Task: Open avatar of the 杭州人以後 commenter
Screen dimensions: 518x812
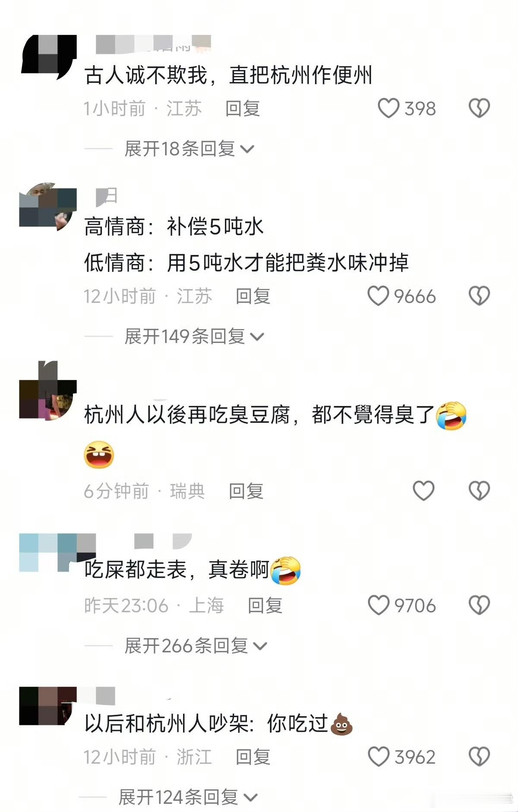Action: (48, 390)
